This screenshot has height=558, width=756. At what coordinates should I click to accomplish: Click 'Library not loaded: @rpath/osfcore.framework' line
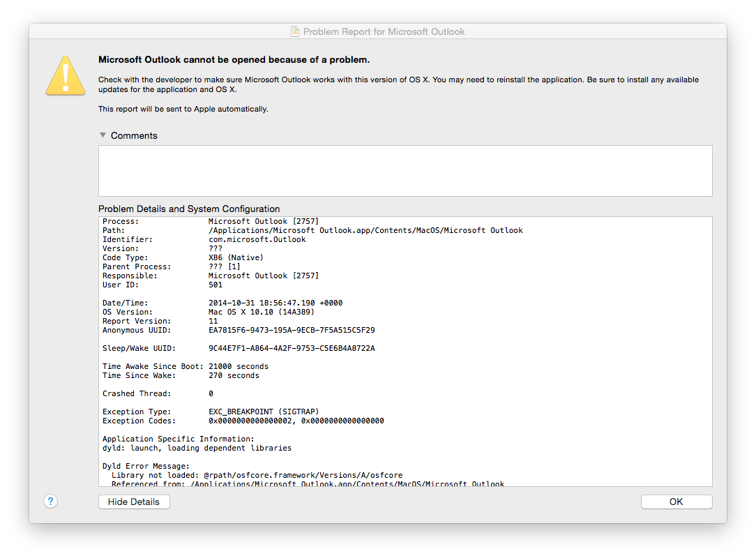[x=257, y=475]
